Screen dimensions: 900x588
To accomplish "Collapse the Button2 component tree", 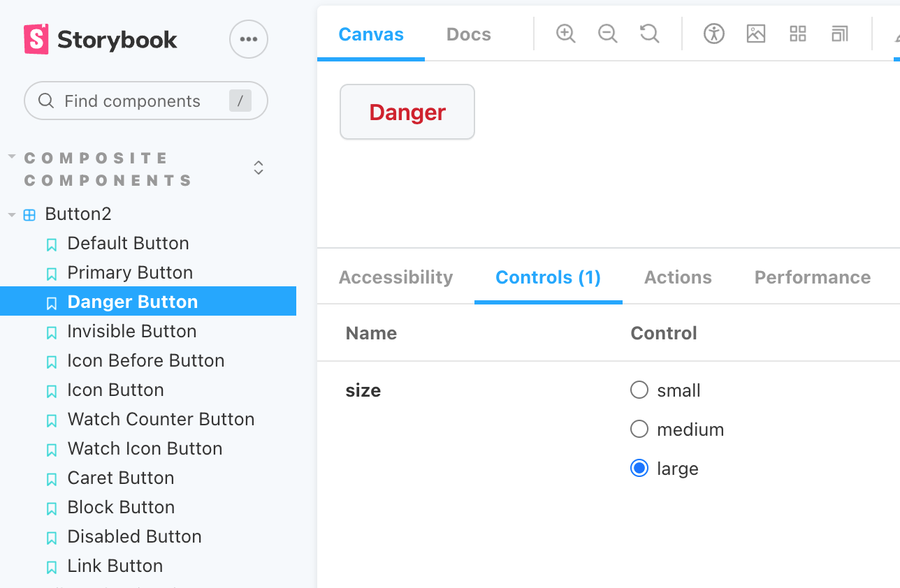I will pos(12,214).
